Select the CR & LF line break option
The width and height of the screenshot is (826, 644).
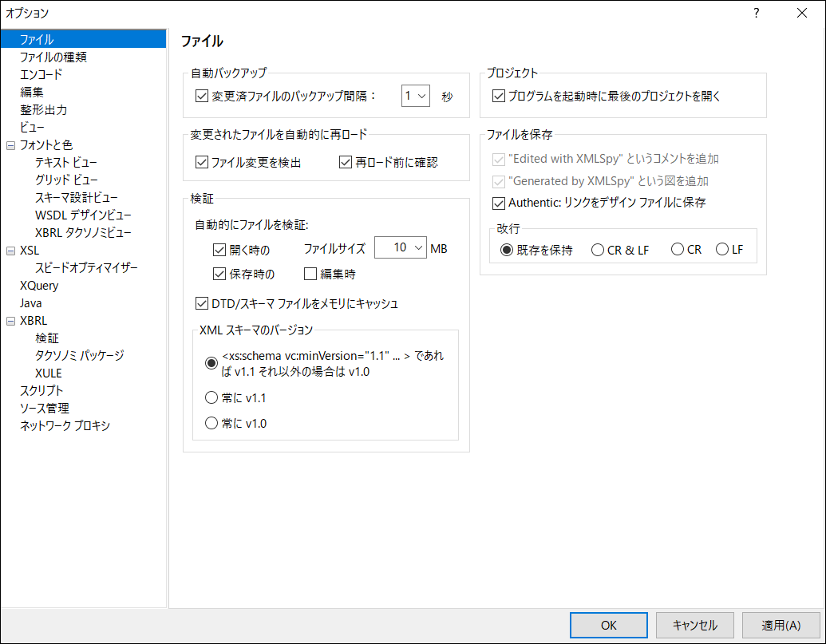click(598, 250)
